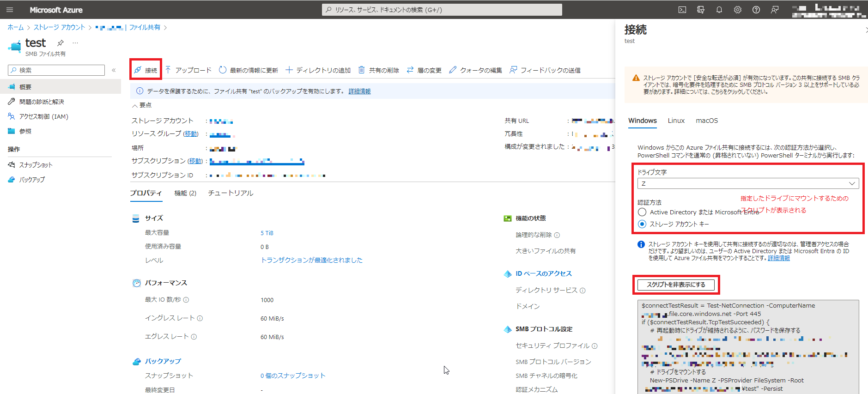Open 詳細情報 link in backup banner
868x394 pixels.
[x=360, y=91]
